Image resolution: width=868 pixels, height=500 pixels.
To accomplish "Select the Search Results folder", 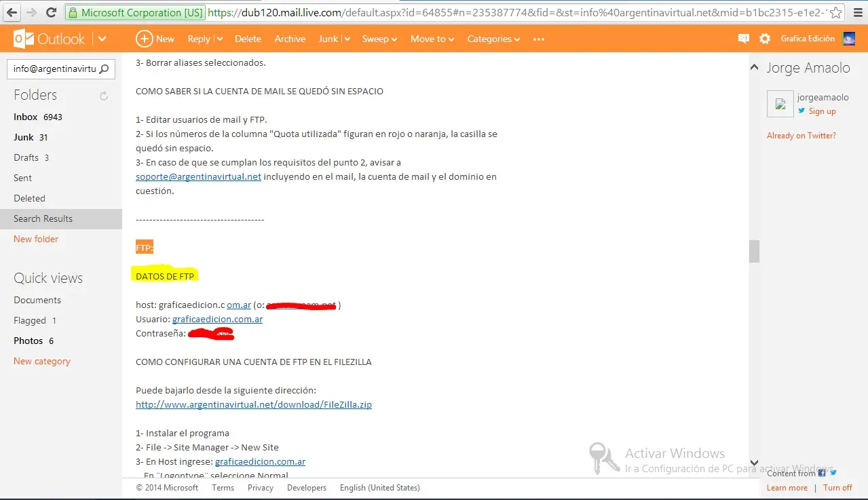I will click(61, 218).
